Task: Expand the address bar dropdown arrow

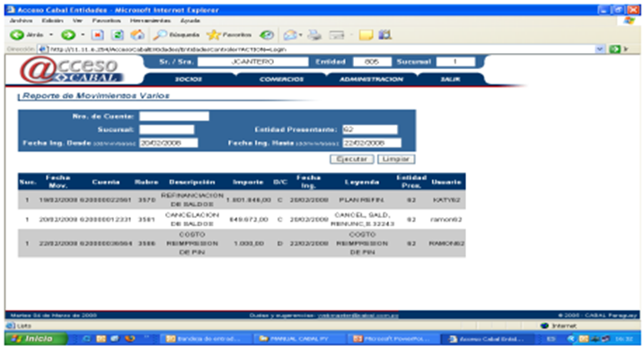Action: point(600,49)
